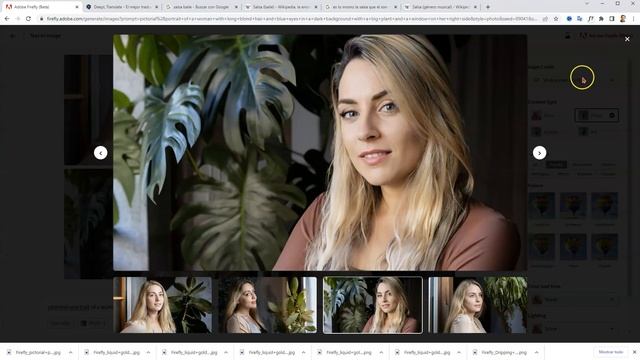Close the downloads bar

634,352
